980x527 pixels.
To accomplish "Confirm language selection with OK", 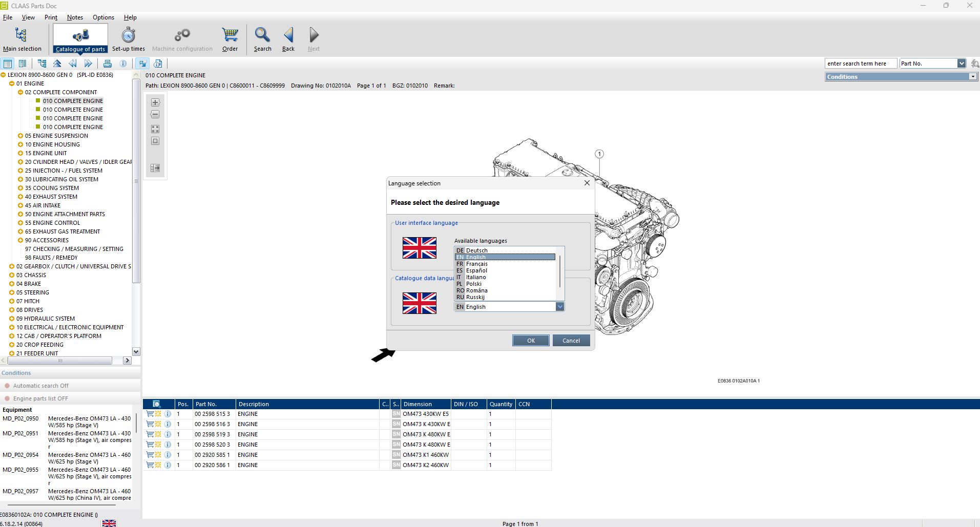I will tap(530, 340).
